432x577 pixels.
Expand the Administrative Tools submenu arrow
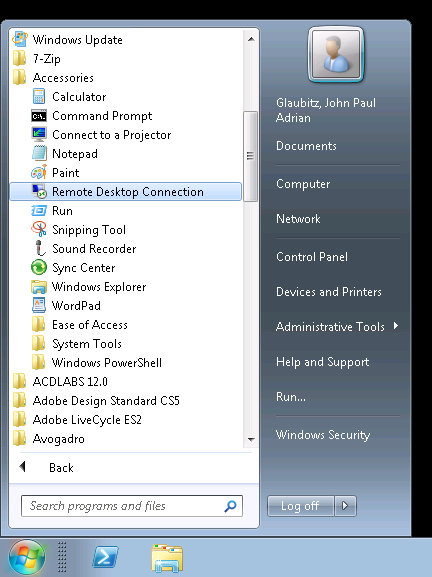click(x=396, y=326)
